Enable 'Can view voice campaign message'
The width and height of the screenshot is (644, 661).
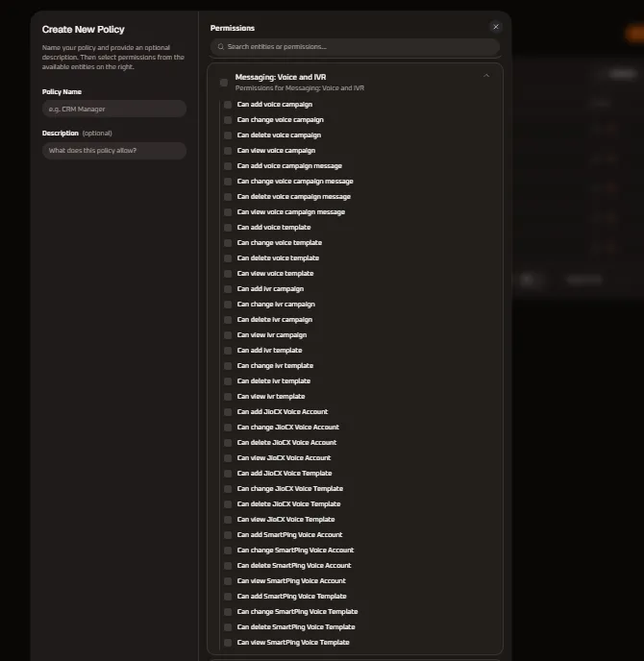(x=228, y=212)
